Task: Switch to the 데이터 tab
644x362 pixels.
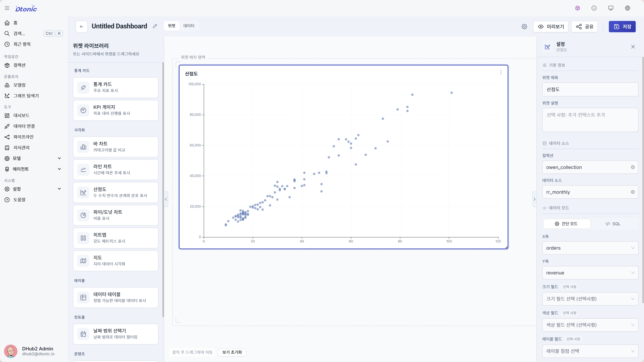Action: coord(189,26)
